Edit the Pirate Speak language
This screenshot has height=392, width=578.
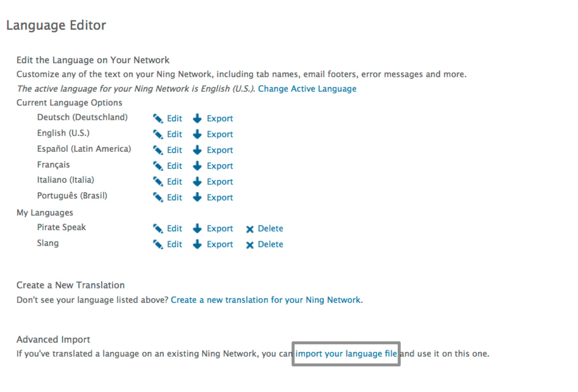[174, 229]
